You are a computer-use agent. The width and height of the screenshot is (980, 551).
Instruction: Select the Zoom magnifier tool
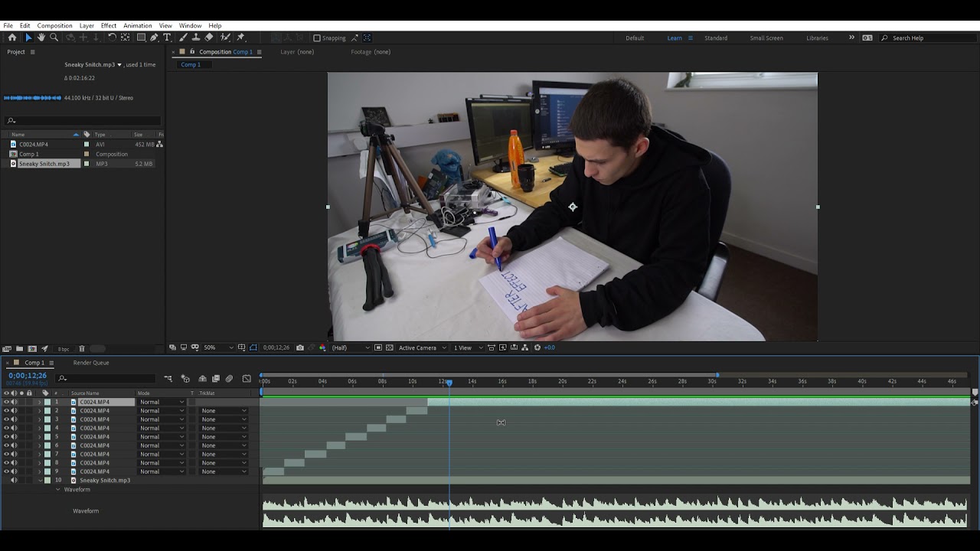click(x=54, y=37)
